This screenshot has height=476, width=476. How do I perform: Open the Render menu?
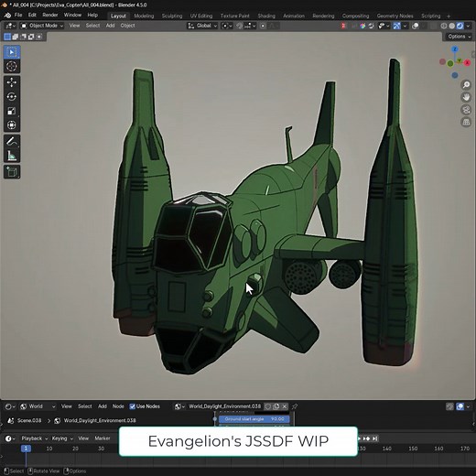coord(50,15)
